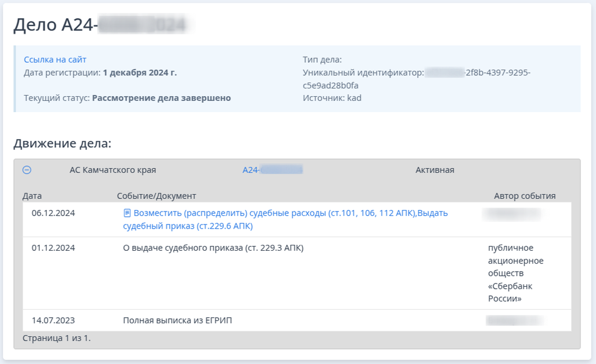The image size is (596, 364).
Task: Click the registration date 1 декабря 2024 г.
Action: coord(140,72)
